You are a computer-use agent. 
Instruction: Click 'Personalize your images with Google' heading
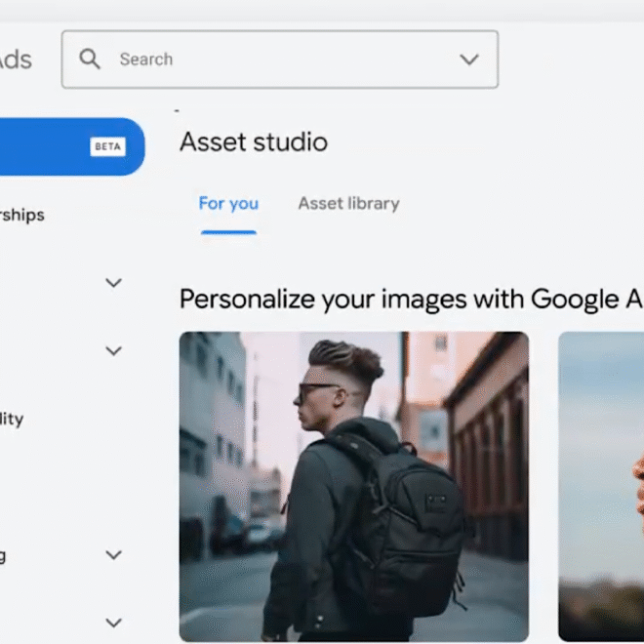(412, 300)
